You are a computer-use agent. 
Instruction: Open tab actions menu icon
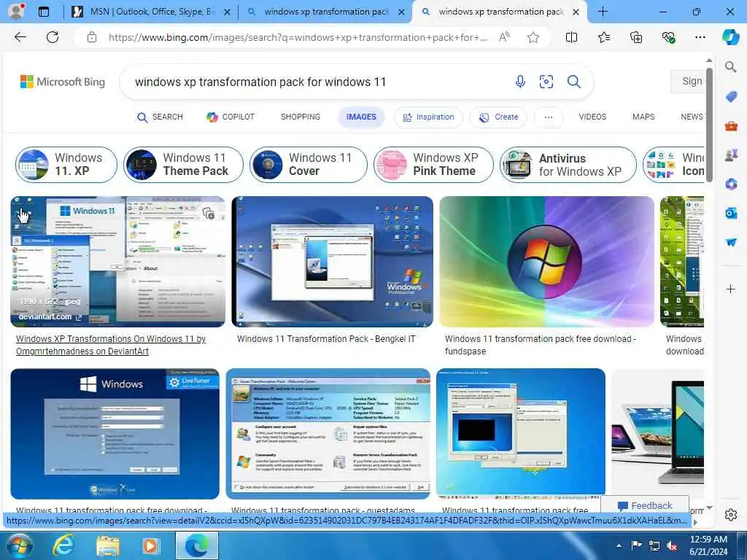[43, 12]
